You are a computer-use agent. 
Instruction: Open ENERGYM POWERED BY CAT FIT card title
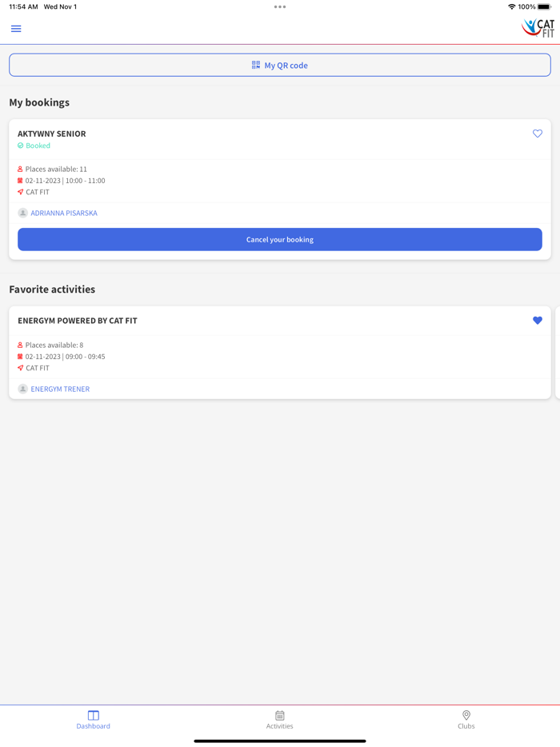78,321
